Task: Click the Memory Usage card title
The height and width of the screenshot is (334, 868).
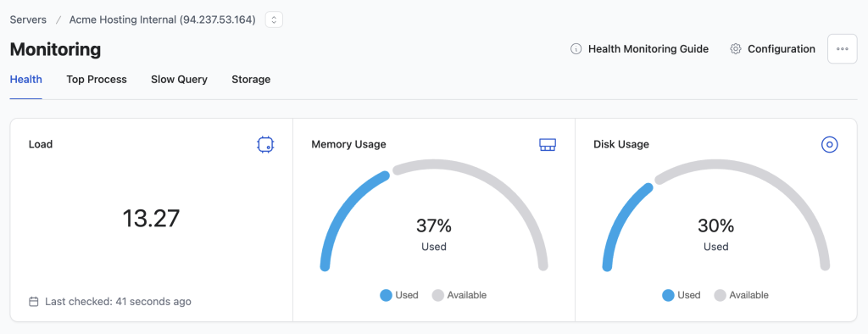Action: click(x=348, y=145)
